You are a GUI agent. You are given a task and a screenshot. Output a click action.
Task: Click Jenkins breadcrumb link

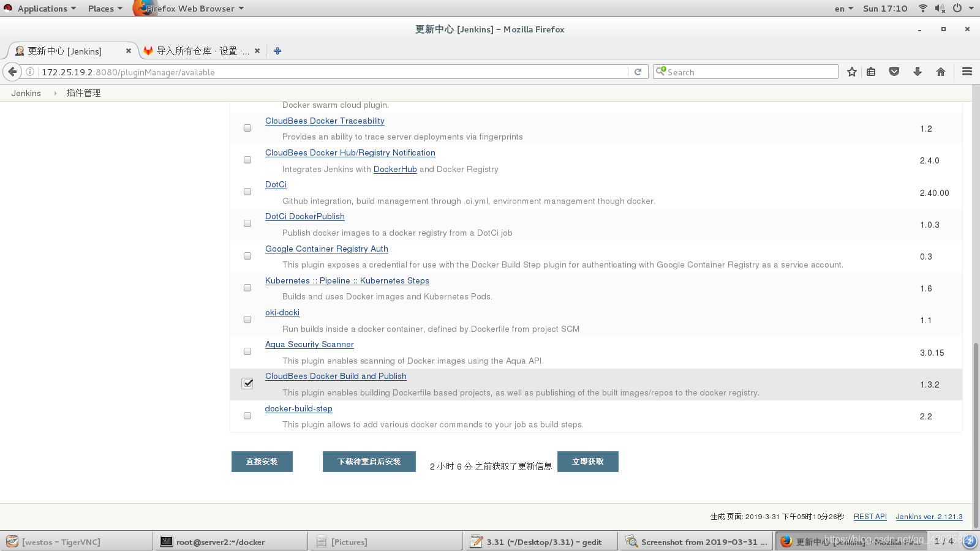[x=26, y=93]
